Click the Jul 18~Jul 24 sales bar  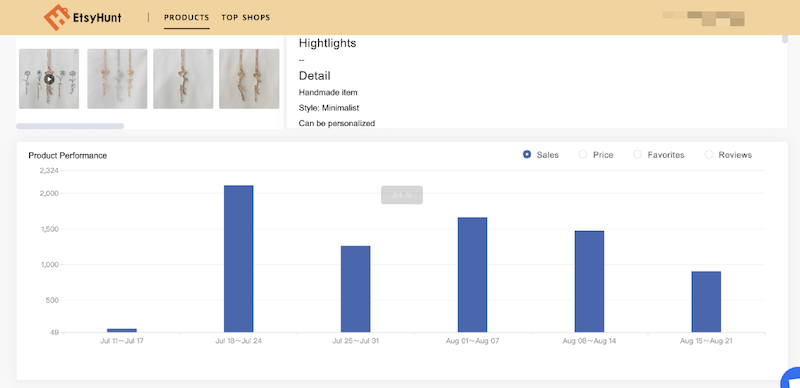pyautogui.click(x=239, y=259)
